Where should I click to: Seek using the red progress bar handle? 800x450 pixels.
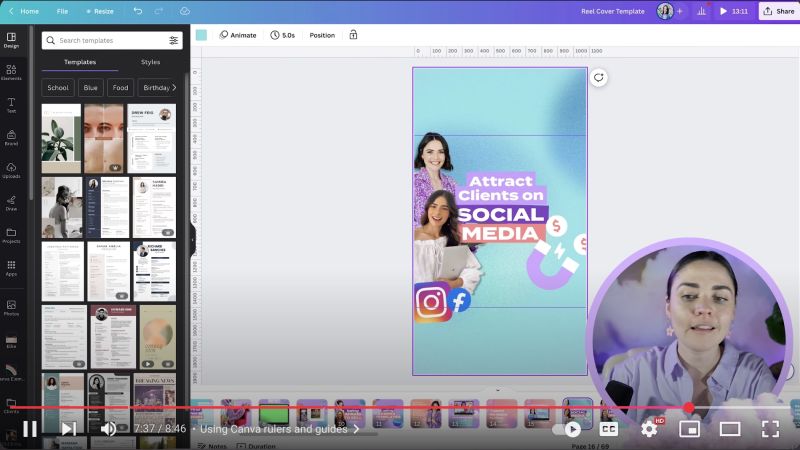[689, 408]
